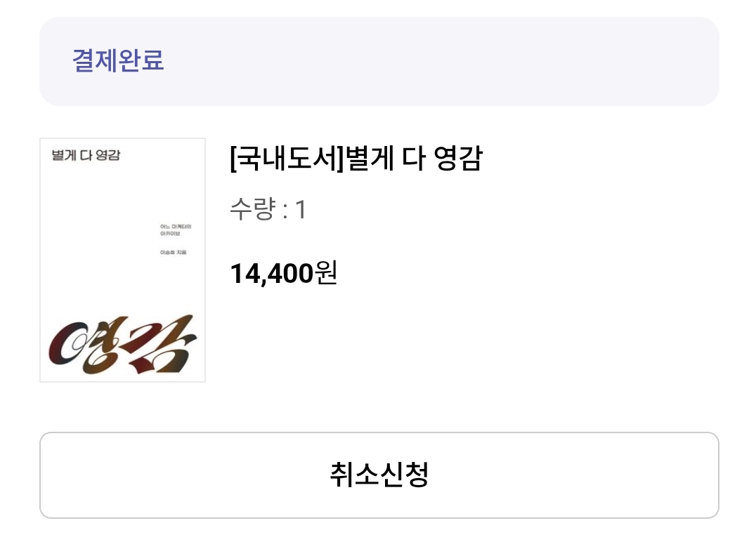
Task: Click the 별게 word in the product title
Action: click(x=370, y=158)
